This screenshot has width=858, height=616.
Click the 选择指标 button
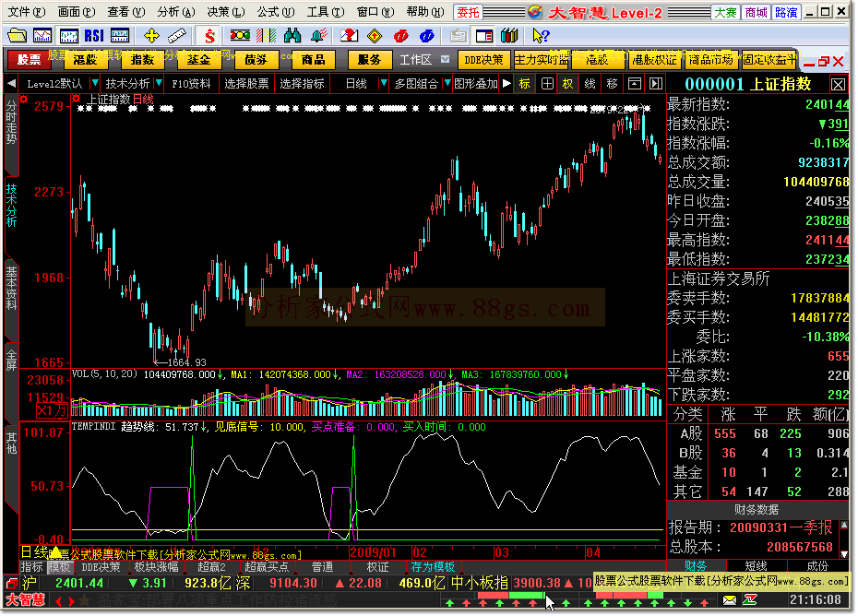(x=302, y=84)
